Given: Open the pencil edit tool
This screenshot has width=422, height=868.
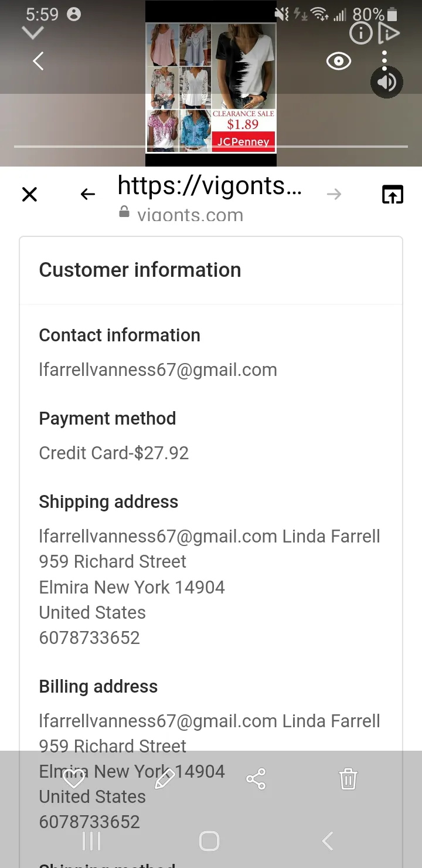Looking at the screenshot, I should 165,779.
